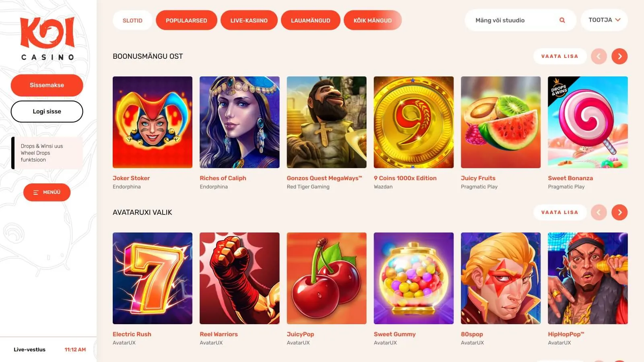Image resolution: width=644 pixels, height=362 pixels.
Task: Switch to the Populaarsed tab
Action: (x=186, y=21)
